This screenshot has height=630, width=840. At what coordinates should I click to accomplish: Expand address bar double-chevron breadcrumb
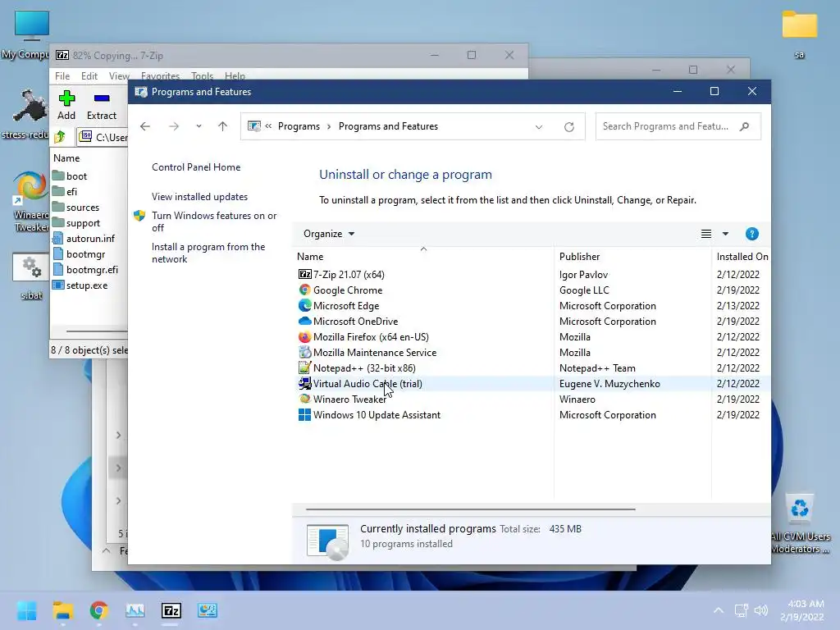(x=268, y=126)
